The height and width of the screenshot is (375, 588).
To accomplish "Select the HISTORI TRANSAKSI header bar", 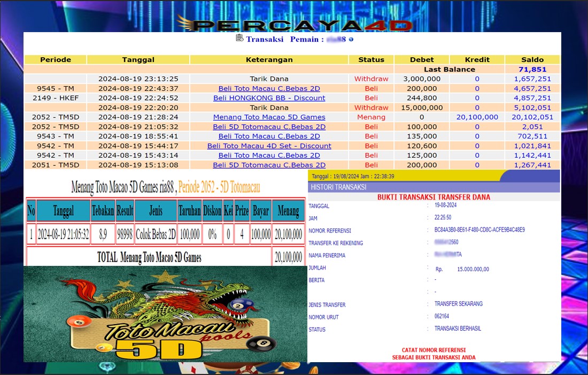I will 434,187.
